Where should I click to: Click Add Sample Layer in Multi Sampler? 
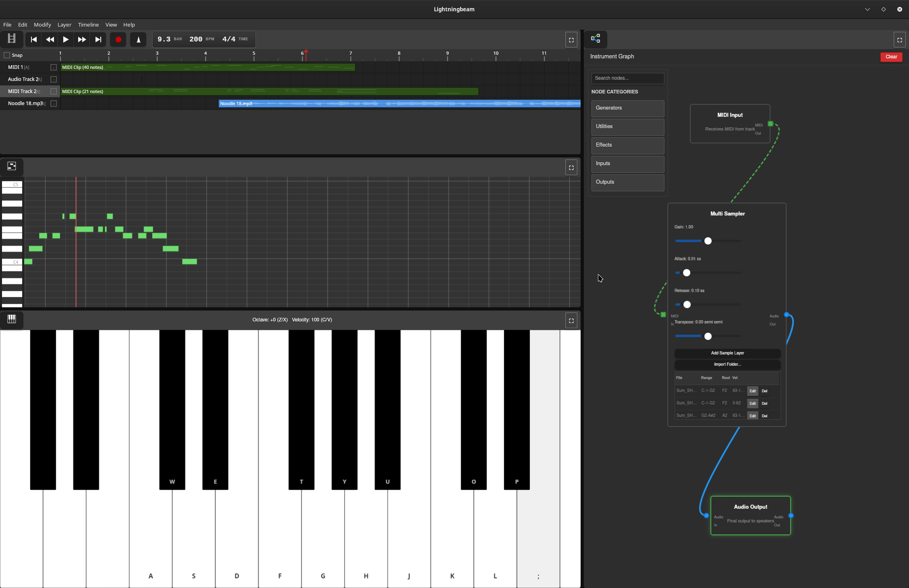click(727, 353)
